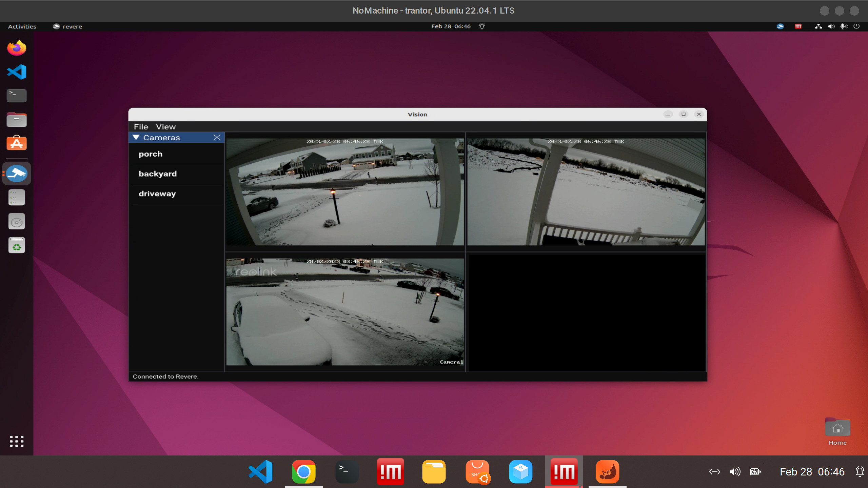Click the porch camera video feed
The image size is (868, 488).
pyautogui.click(x=345, y=191)
